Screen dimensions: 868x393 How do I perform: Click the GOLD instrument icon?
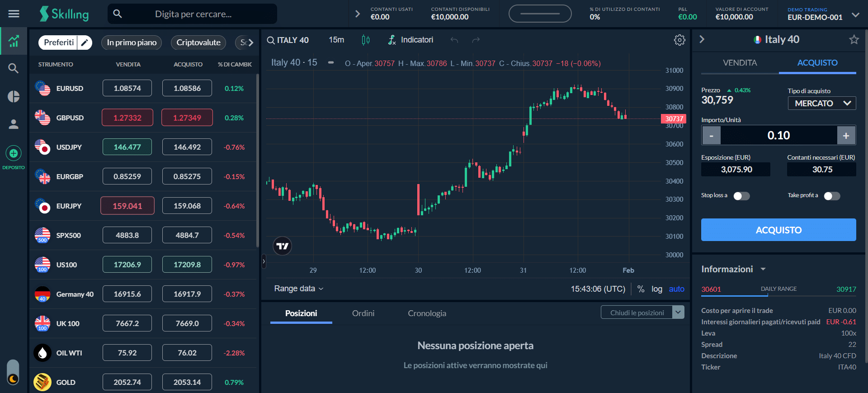(x=42, y=382)
